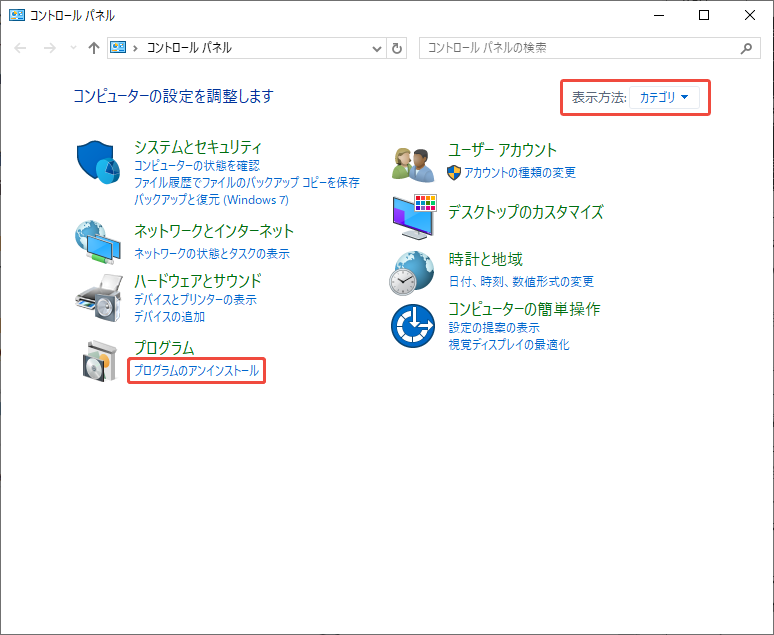This screenshot has height=635, width=774.
Task: Click プログラムのアンインストール link
Action: point(196,371)
